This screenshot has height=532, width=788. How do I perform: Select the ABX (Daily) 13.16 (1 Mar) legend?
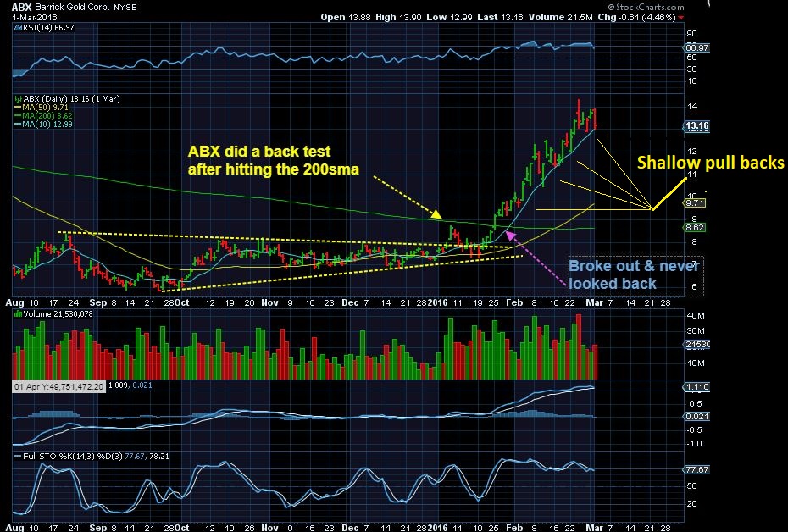pyautogui.click(x=71, y=99)
